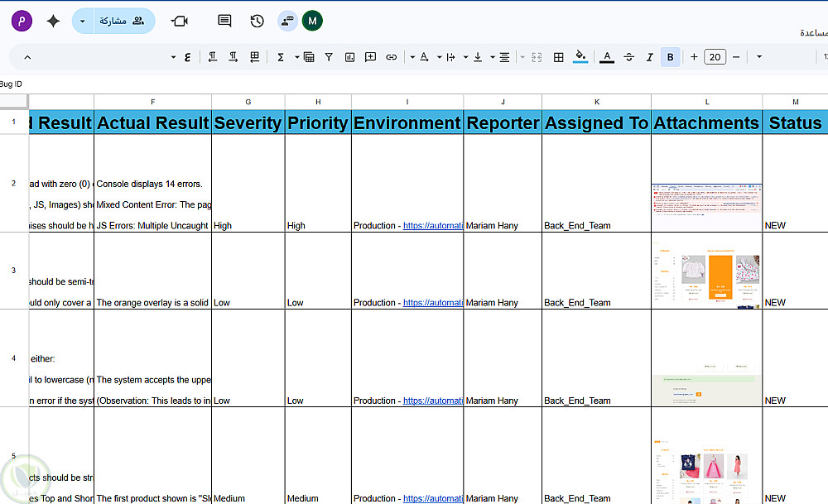Click the merge cells icon

[537, 57]
